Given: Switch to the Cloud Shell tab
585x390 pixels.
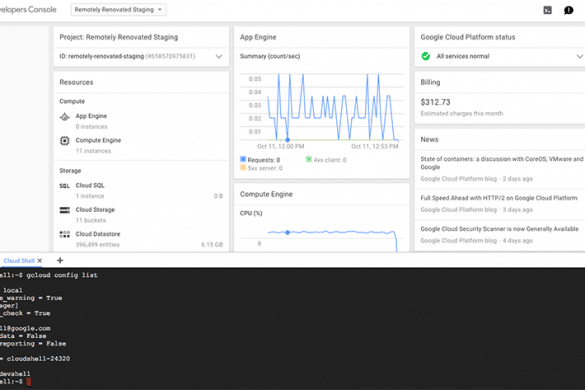Looking at the screenshot, I should [x=19, y=260].
